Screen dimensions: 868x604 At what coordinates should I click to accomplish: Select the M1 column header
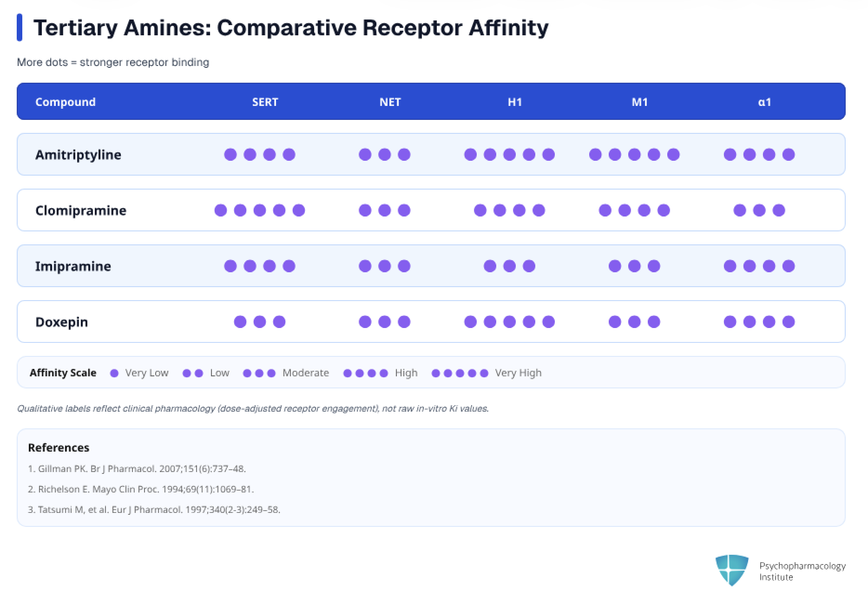click(x=639, y=102)
